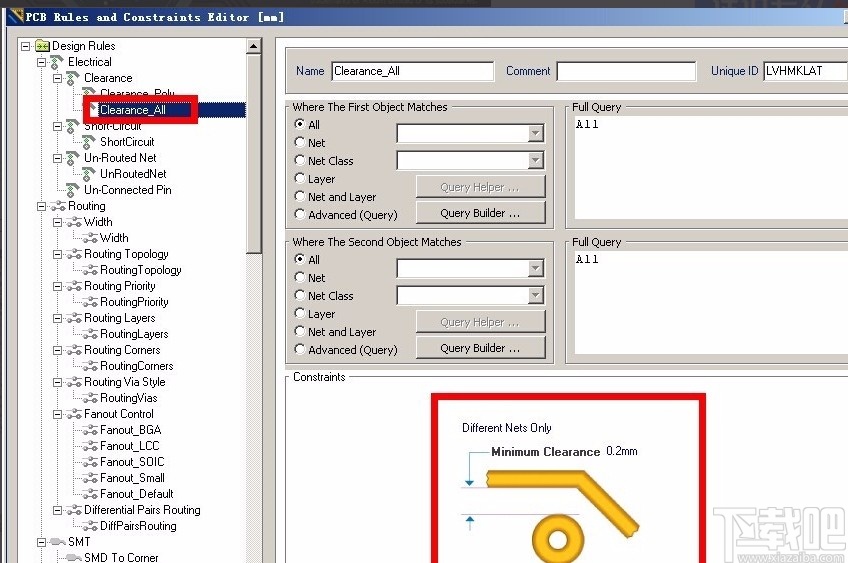Viewport: 848px width, 563px height.
Task: Click the RoutingTopology rule icon
Action: (x=90, y=270)
